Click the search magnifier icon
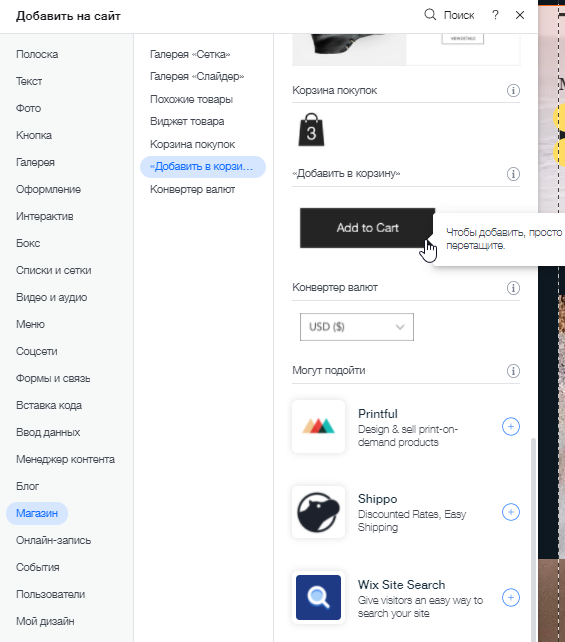Screen dimensions: 565x642 (x=430, y=15)
